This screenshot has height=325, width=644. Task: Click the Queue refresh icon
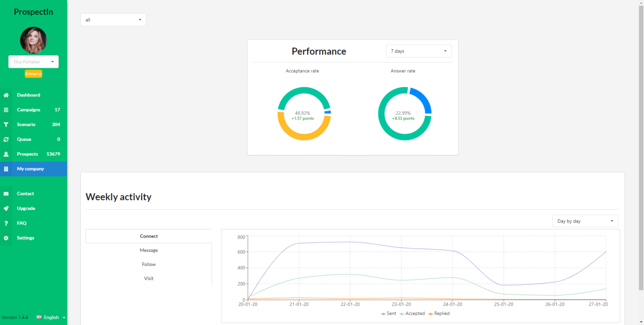(x=6, y=140)
